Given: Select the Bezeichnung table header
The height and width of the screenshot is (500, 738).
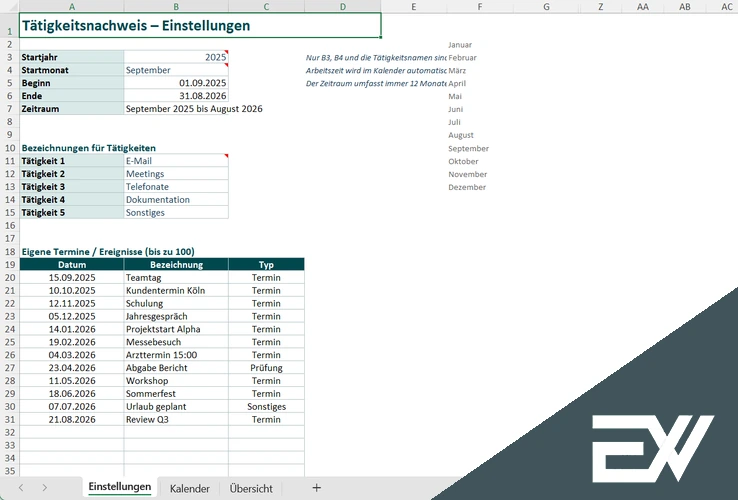Looking at the screenshot, I should click(176, 264).
